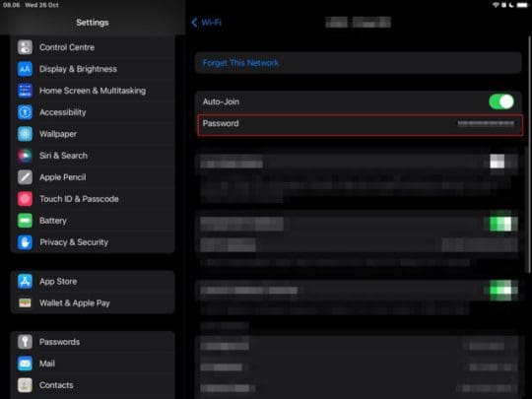
Task: Tap the Wallpaper icon
Action: pos(25,134)
